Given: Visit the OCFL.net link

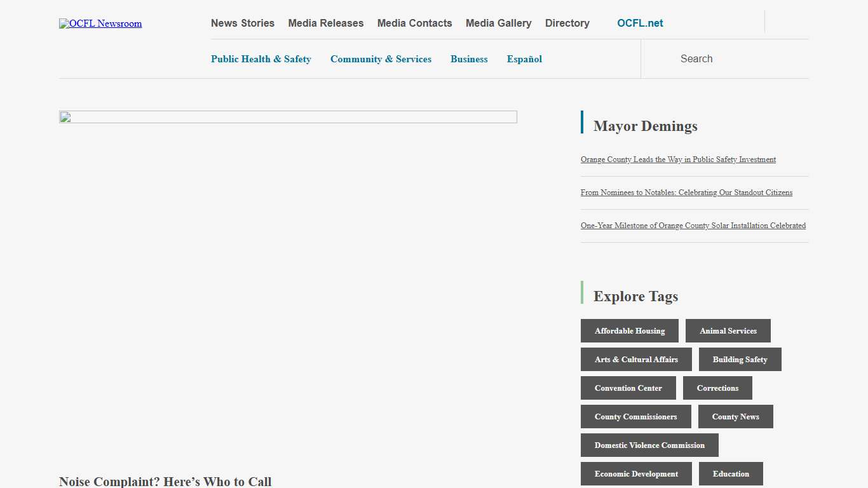Looking at the screenshot, I should click(x=640, y=24).
